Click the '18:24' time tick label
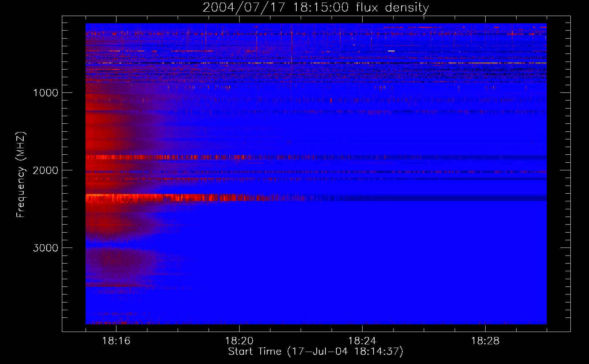589x364 pixels. coord(362,341)
